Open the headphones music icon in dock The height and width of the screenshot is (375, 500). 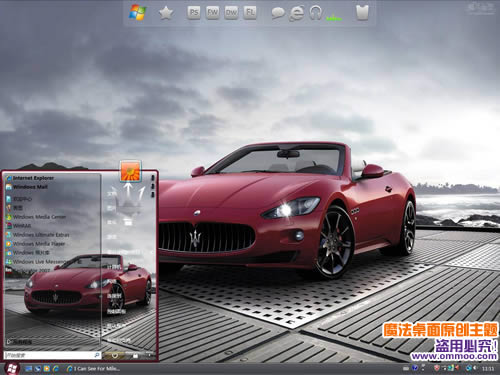[x=315, y=13]
